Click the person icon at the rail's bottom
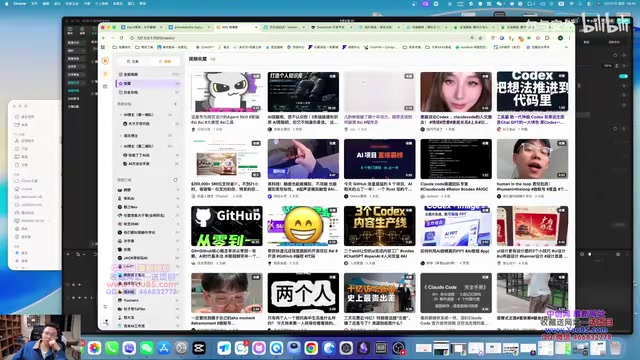The width and height of the screenshot is (640, 360). [x=105, y=322]
